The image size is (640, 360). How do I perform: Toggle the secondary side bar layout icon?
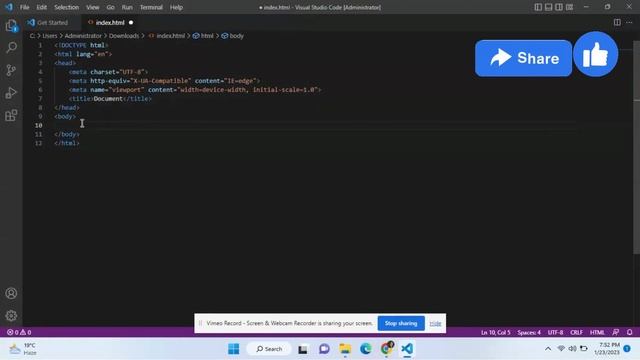(559, 7)
